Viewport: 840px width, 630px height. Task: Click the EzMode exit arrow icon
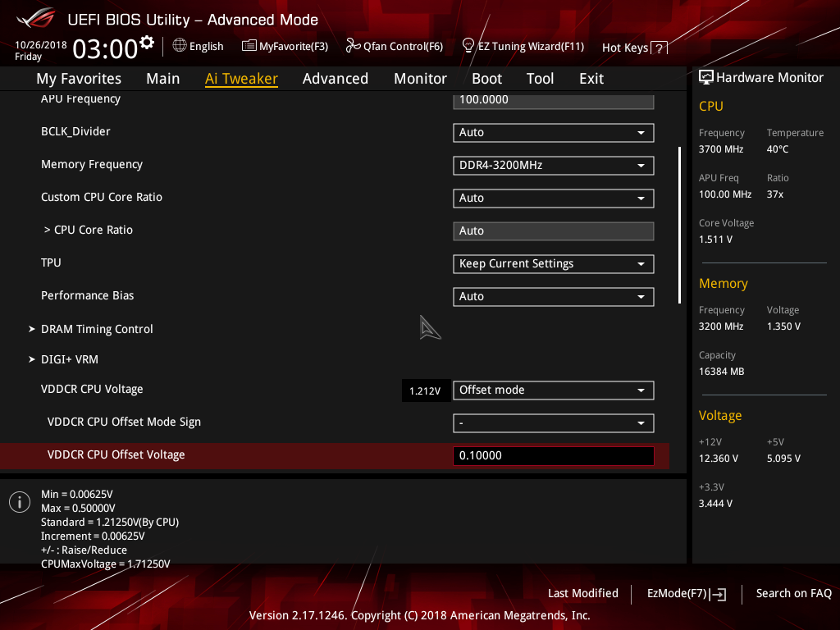[718, 594]
